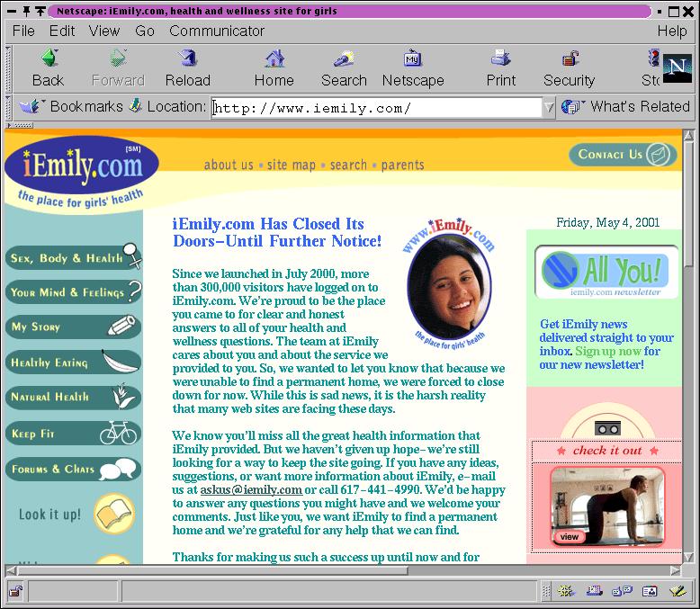Open the View menu
700x609 pixels.
(x=104, y=31)
